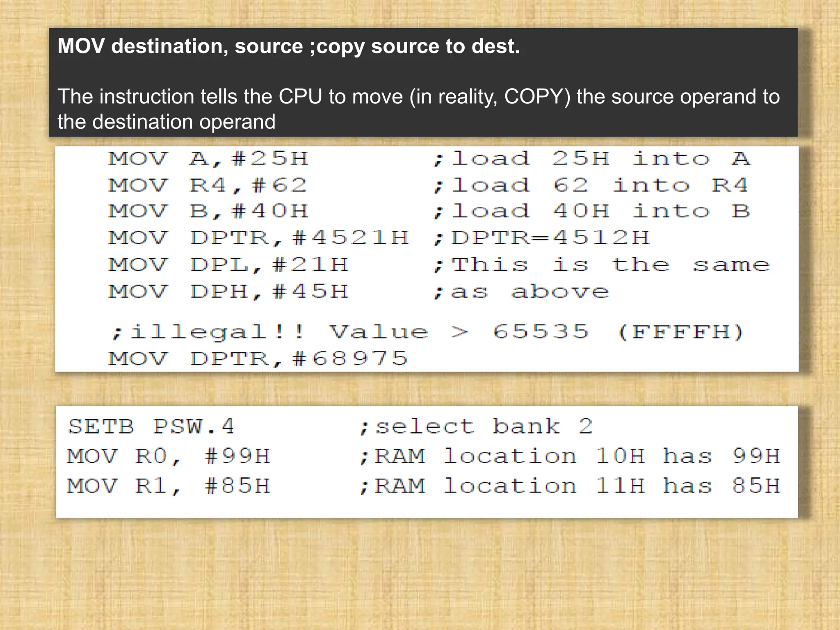Click the sentence 'The instruction tells the CPU to move'
The height and width of the screenshot is (630, 840).
(230, 97)
